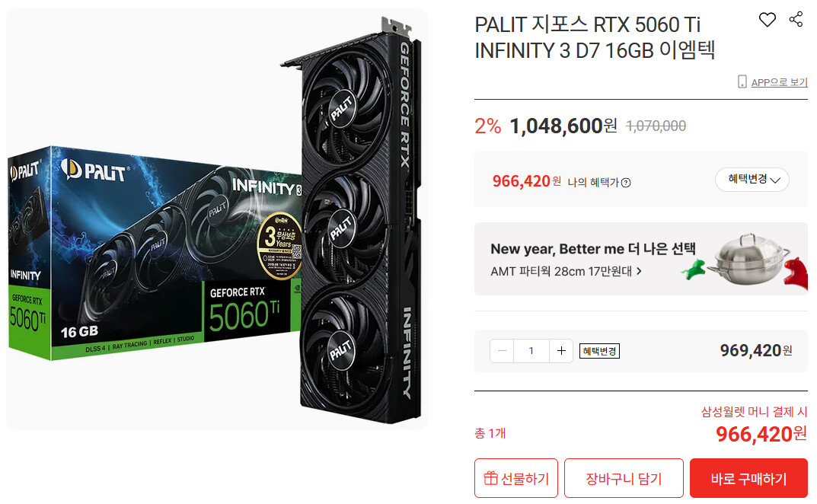Tap the phone icon beside APP으로 보기
The width and height of the screenshot is (817, 504).
[x=742, y=81]
